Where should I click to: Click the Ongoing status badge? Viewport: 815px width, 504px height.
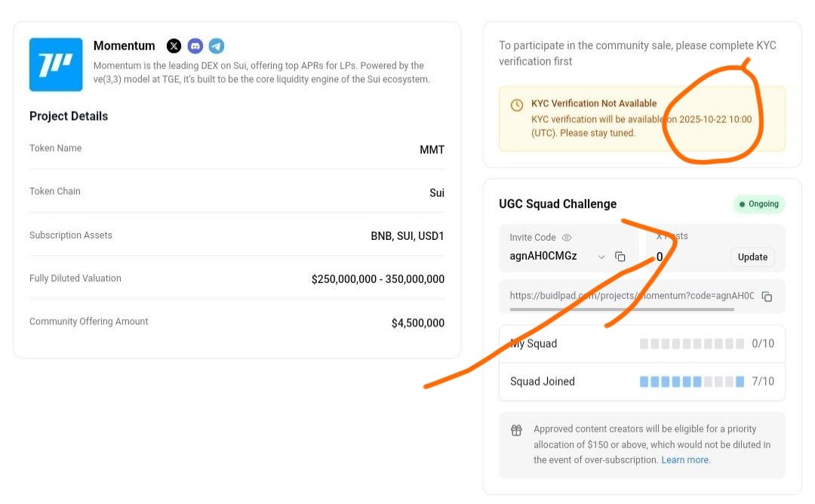(x=759, y=204)
